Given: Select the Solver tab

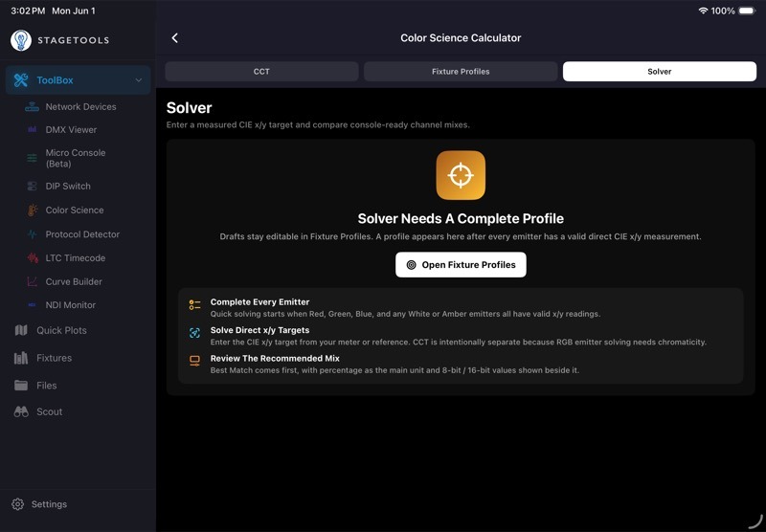Looking at the screenshot, I should (x=660, y=71).
